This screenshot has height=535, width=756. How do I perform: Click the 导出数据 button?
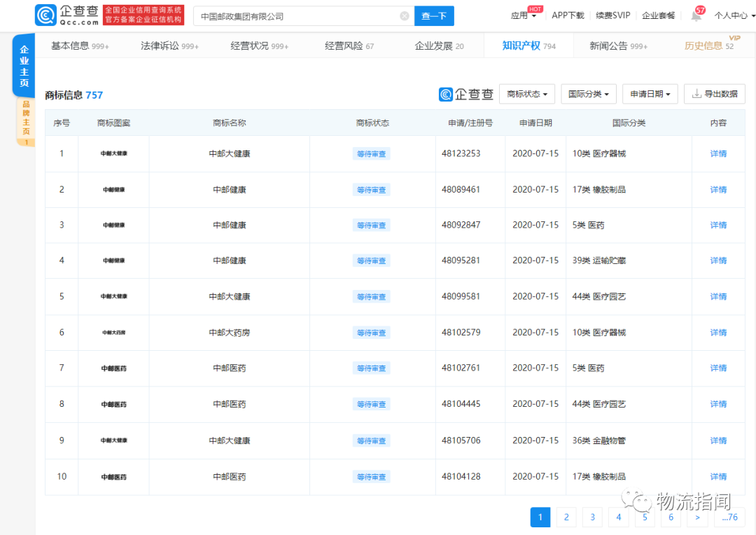click(x=715, y=94)
